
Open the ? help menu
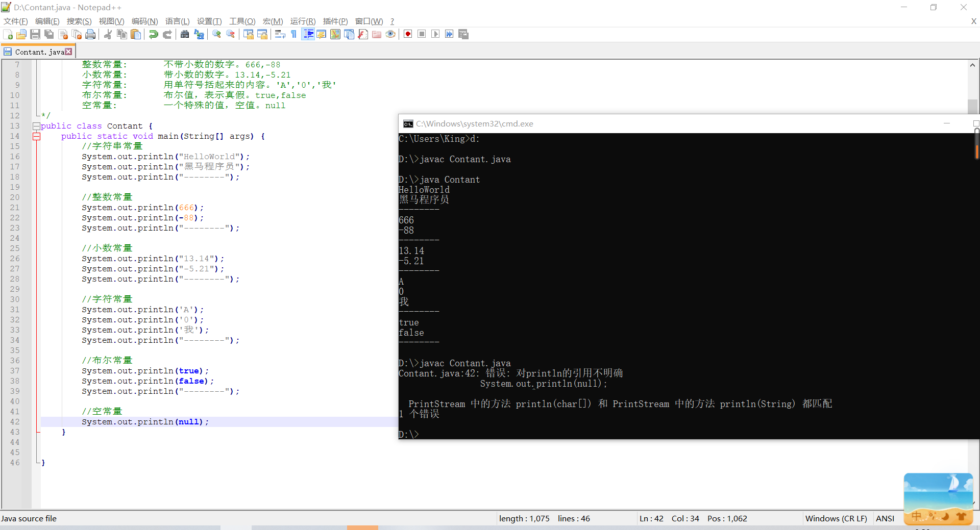(392, 21)
